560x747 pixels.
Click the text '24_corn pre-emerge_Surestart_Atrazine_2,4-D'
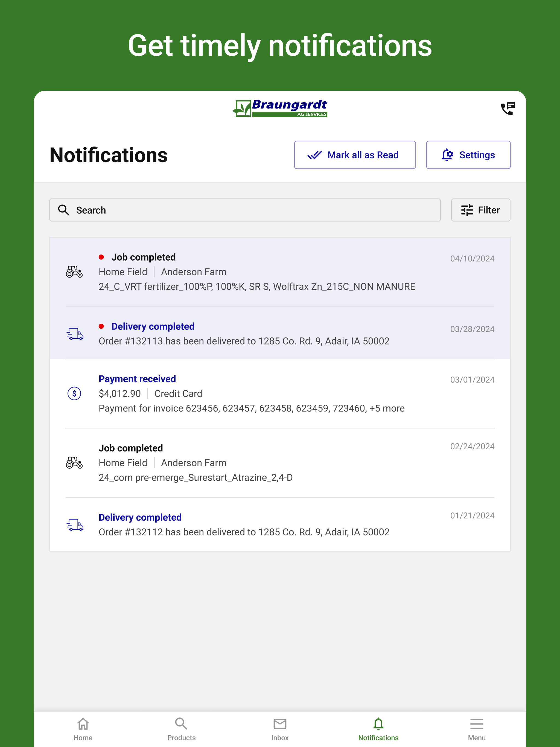tap(196, 477)
